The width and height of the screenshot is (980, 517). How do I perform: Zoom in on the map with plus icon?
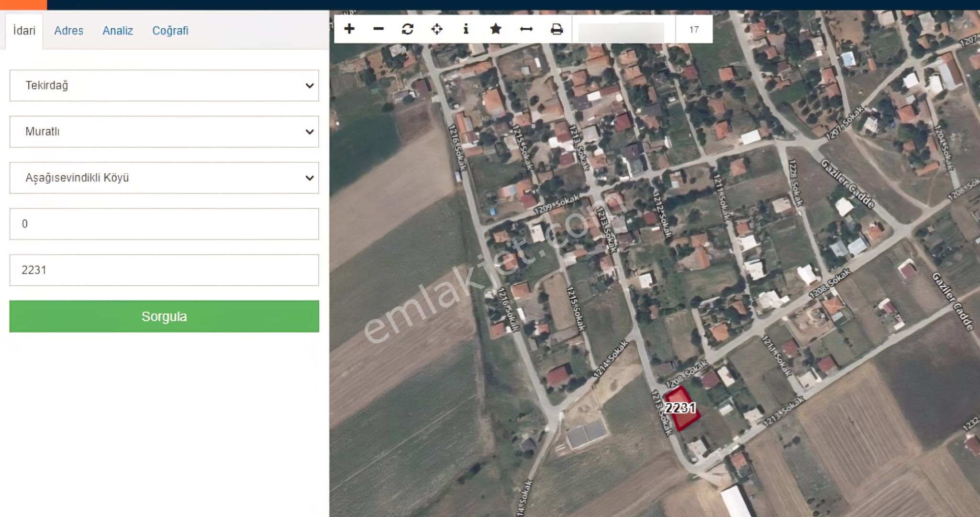349,29
